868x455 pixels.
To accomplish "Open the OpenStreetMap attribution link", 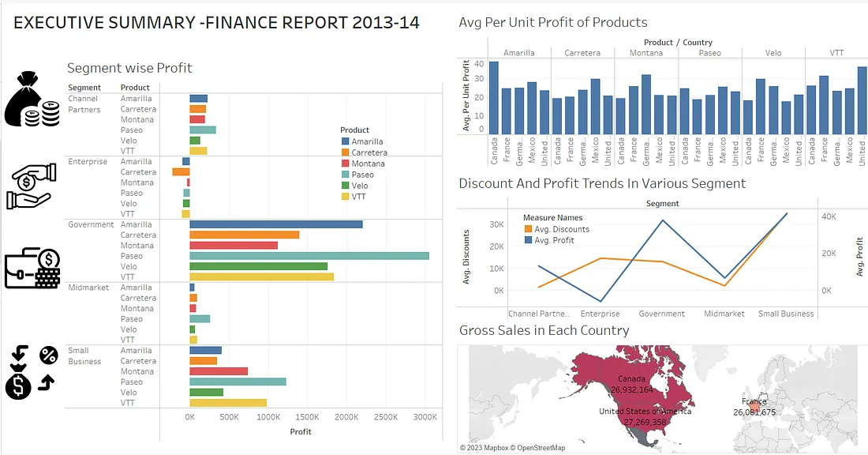I will [x=536, y=447].
